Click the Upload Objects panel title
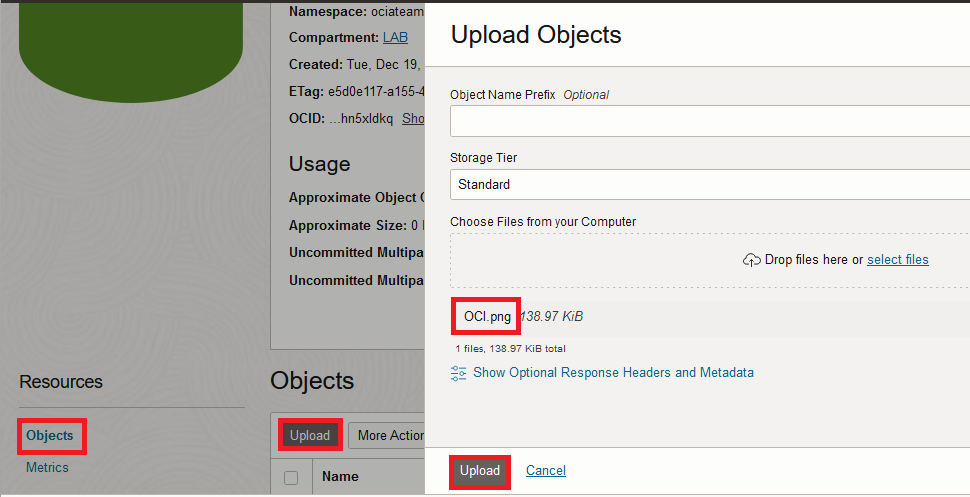The height and width of the screenshot is (497, 970). 536,35
